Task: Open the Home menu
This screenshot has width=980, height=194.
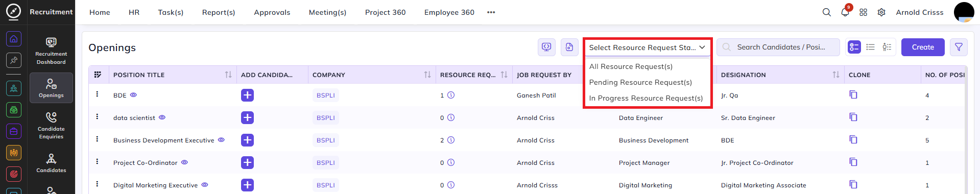Action: (100, 12)
